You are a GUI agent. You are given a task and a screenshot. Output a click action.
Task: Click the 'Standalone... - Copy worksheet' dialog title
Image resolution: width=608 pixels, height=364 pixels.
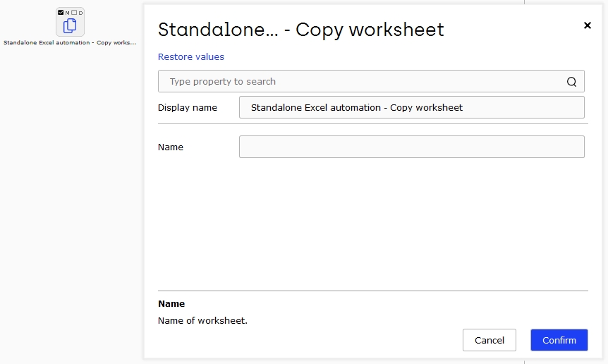click(301, 30)
